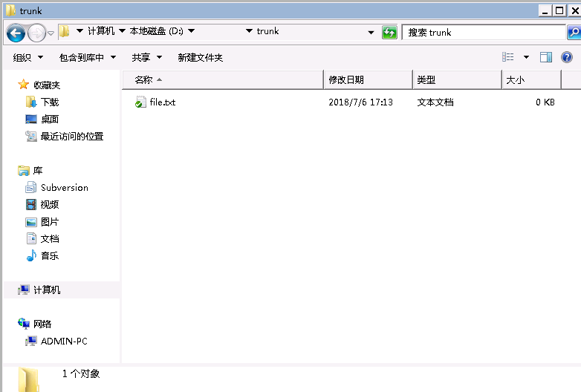Screen dimensions: 581x392
Task: Toggle the preview pane icon
Action: [546, 57]
